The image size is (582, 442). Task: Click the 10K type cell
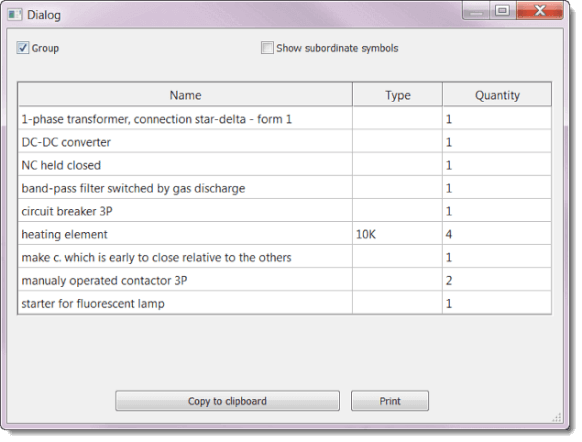click(398, 234)
